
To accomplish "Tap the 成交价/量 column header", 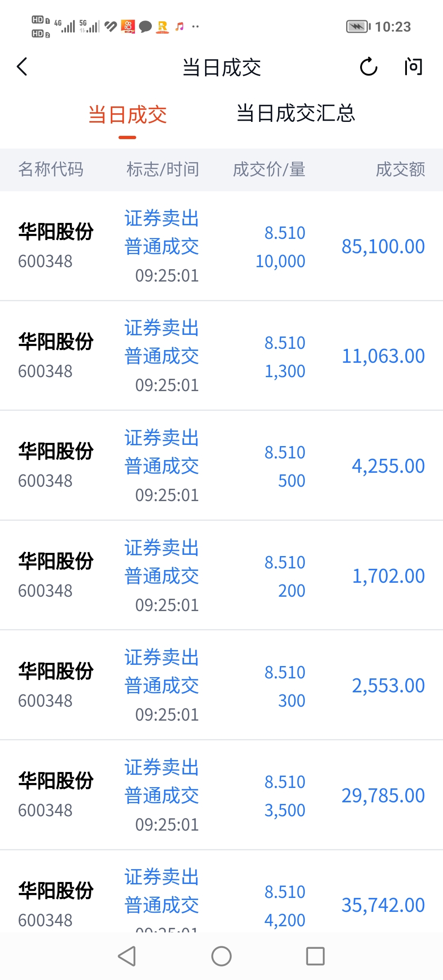I will click(x=269, y=169).
